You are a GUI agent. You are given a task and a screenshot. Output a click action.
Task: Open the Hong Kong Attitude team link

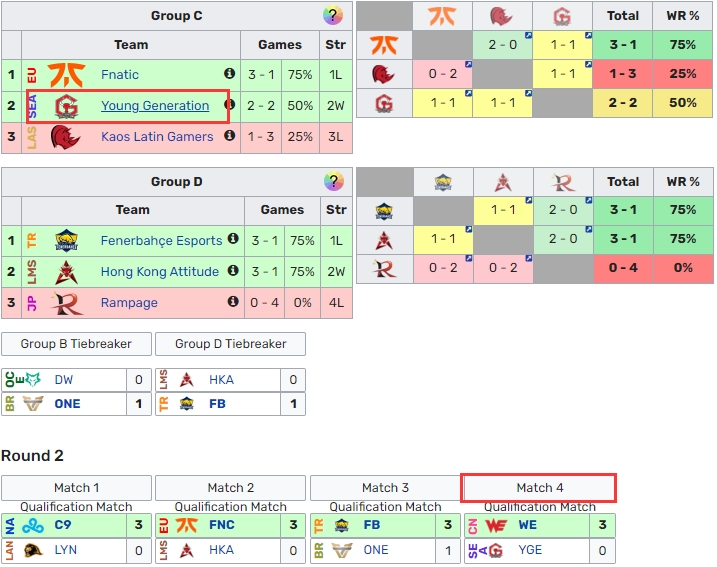[160, 272]
